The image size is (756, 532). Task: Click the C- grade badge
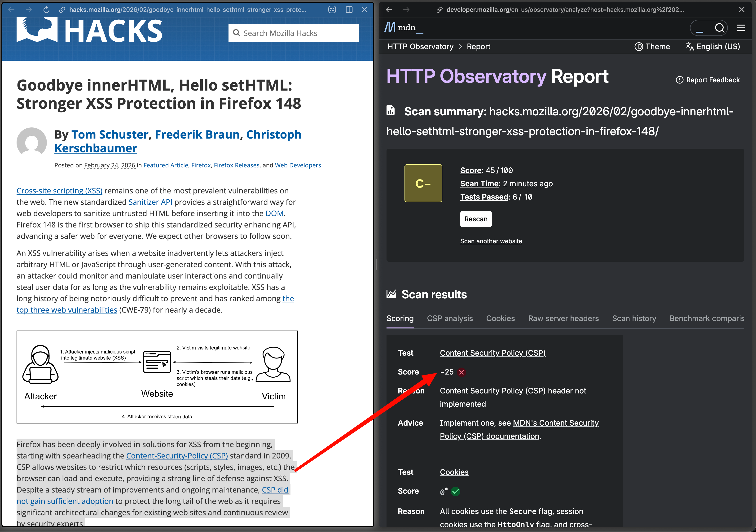pos(423,183)
